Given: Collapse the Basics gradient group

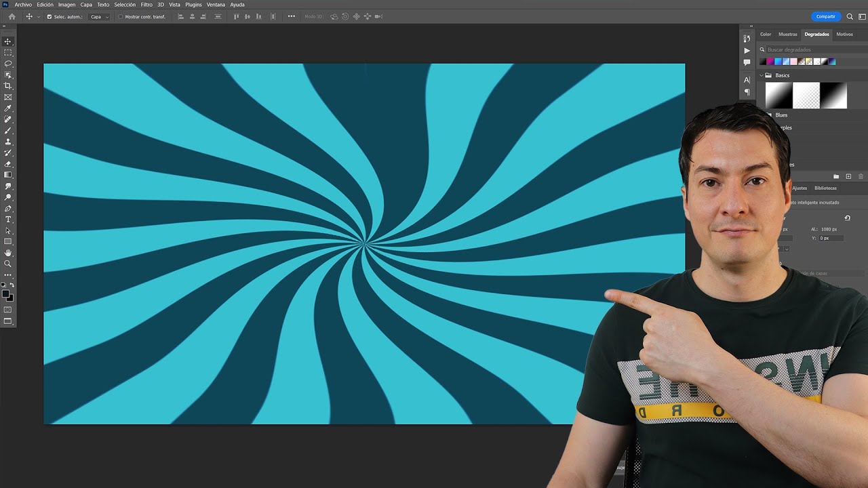Looking at the screenshot, I should click(x=762, y=75).
